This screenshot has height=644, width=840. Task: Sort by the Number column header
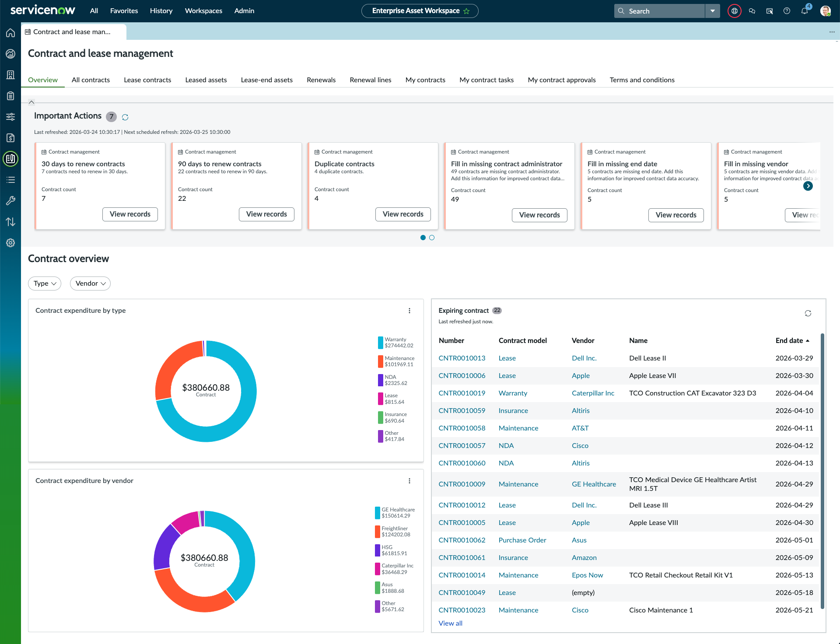[451, 340]
